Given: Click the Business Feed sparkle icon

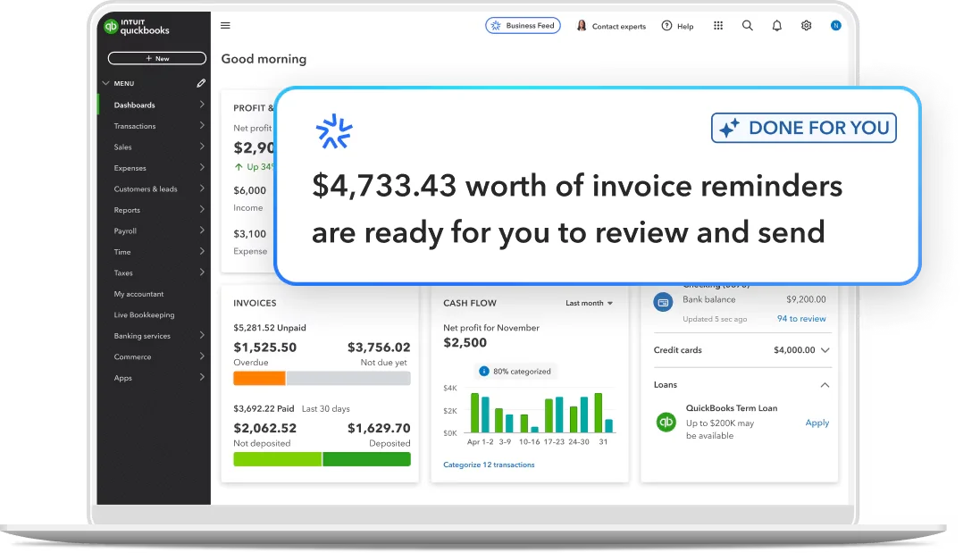Looking at the screenshot, I should 495,25.
